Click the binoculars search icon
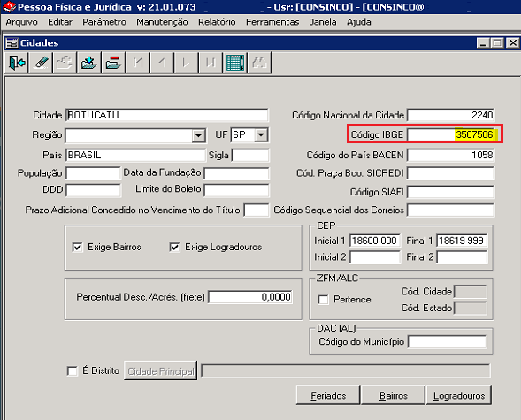 coord(259,63)
